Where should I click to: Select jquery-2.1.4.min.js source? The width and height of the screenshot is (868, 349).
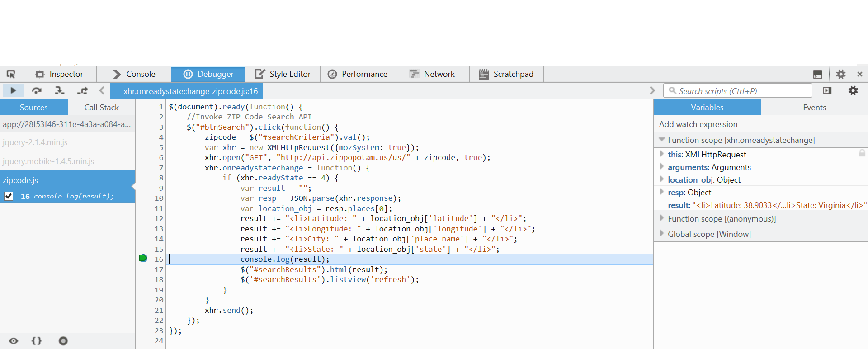point(67,142)
